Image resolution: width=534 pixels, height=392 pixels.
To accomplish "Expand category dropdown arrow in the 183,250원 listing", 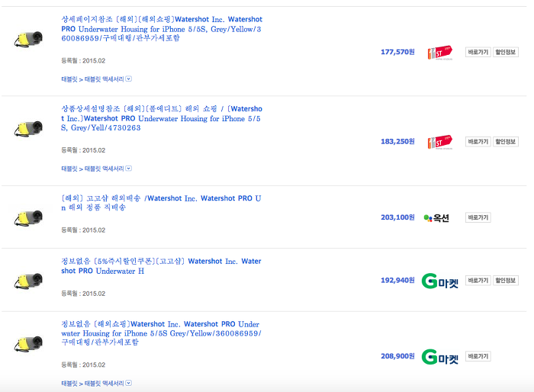I will point(128,168).
